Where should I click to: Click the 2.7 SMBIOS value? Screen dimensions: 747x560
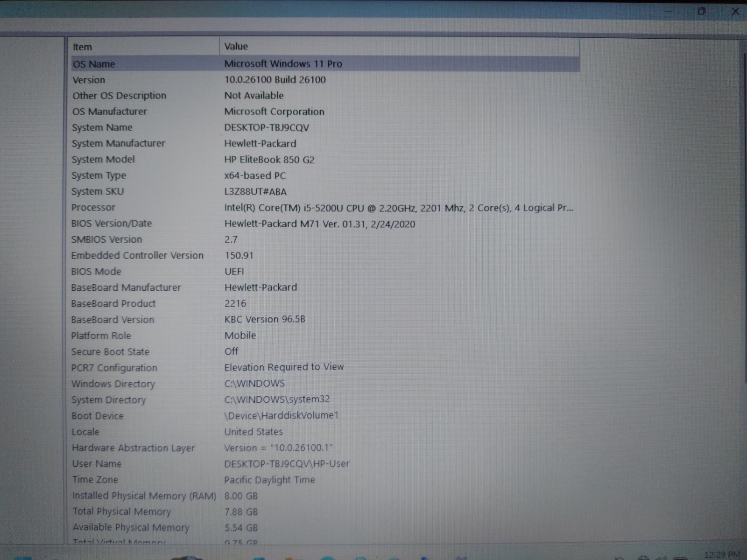point(231,239)
